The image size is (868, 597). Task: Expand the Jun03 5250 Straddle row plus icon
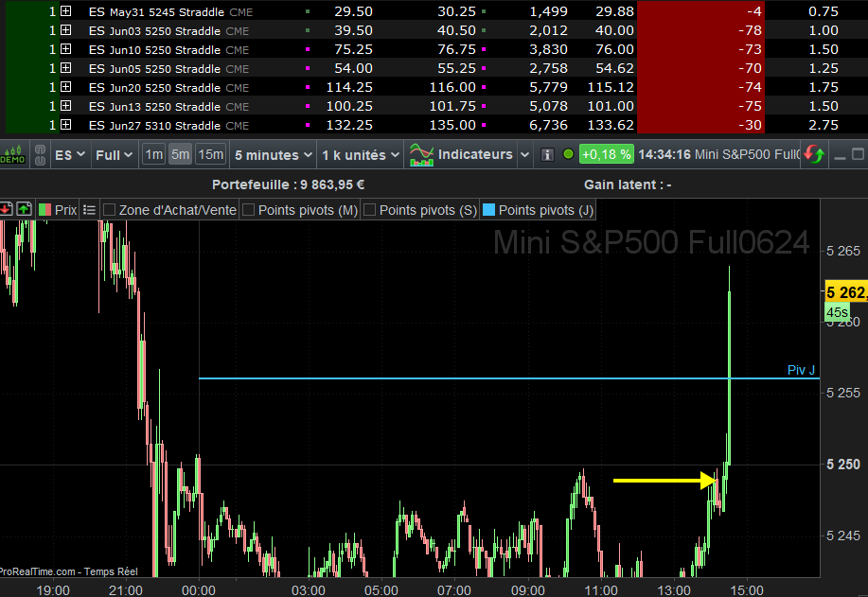coord(66,30)
